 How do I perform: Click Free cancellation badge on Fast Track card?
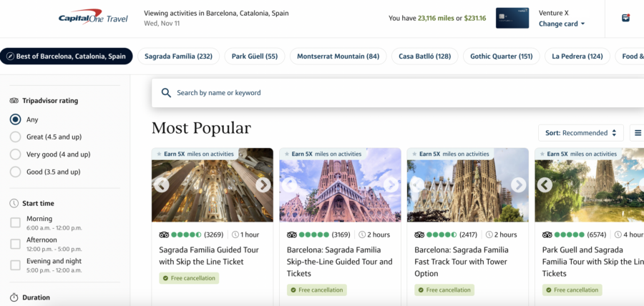pos(444,290)
